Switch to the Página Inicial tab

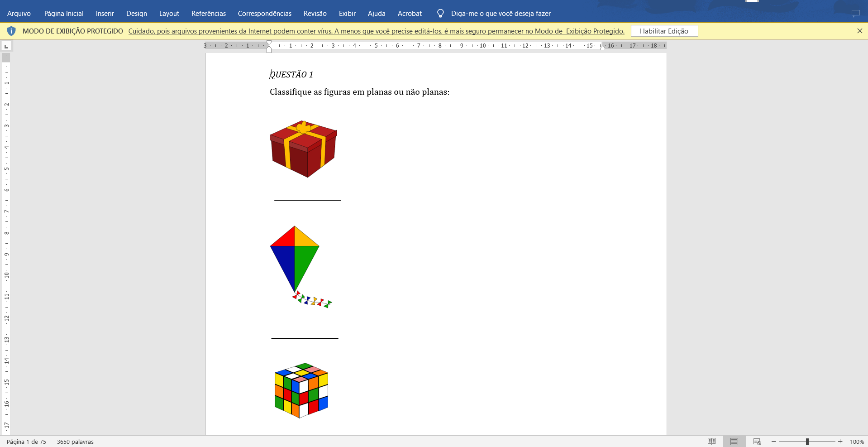pyautogui.click(x=64, y=14)
